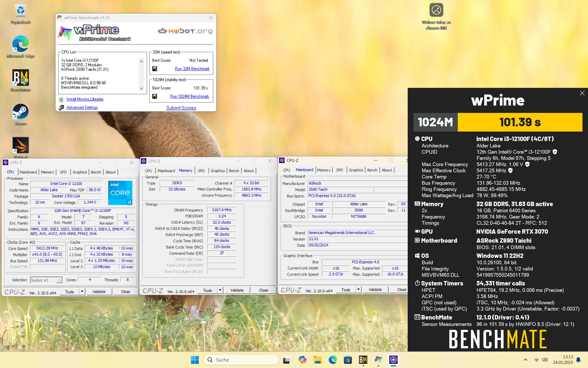This screenshot has width=588, height=368.
Task: Show hidden system tray icons chevron
Action: coord(525,360)
